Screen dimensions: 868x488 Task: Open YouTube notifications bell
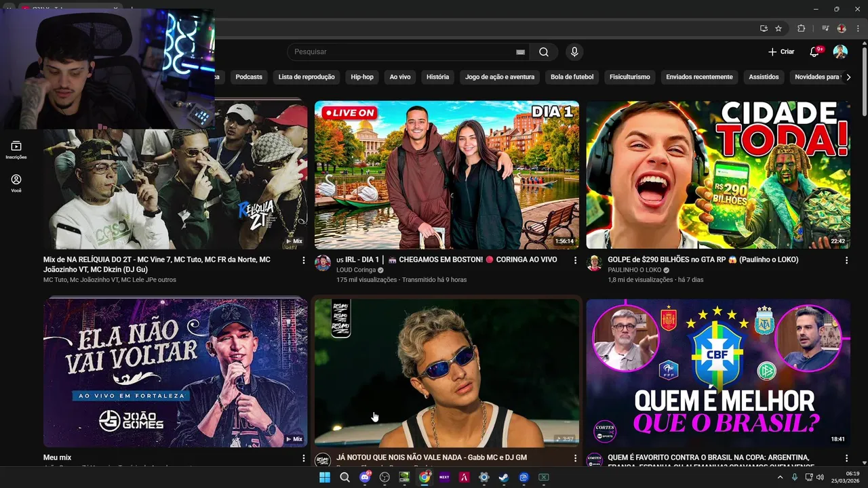pyautogui.click(x=814, y=52)
